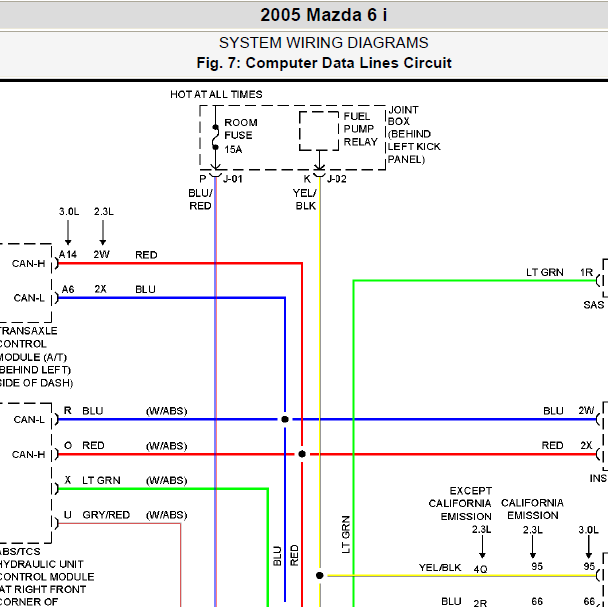
Task: Click 'CAN-L' in the ABS/TCS module
Action: coord(29,420)
